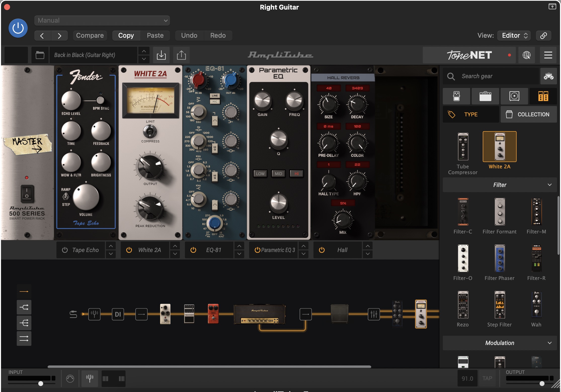
Task: Click the Redo button
Action: point(218,36)
